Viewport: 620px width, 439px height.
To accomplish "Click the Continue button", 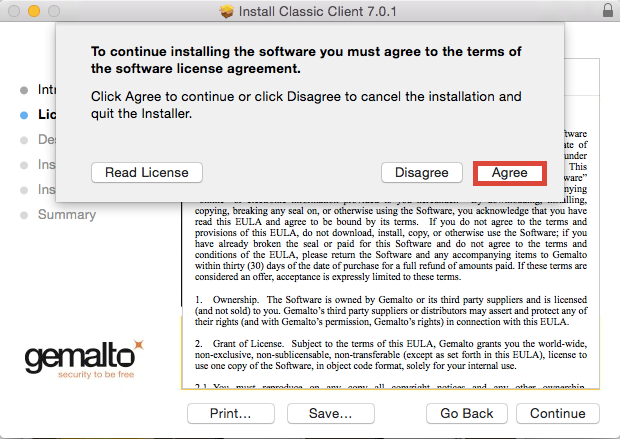I will point(558,413).
